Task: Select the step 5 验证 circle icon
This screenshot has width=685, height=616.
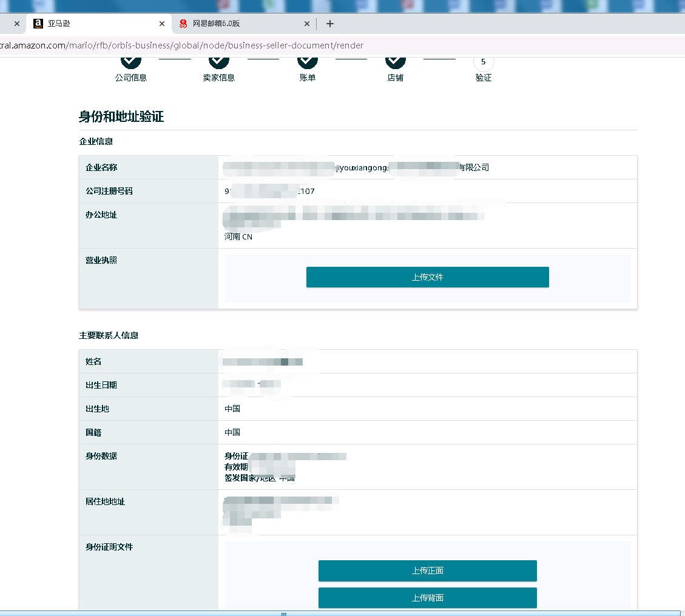Action: [484, 60]
